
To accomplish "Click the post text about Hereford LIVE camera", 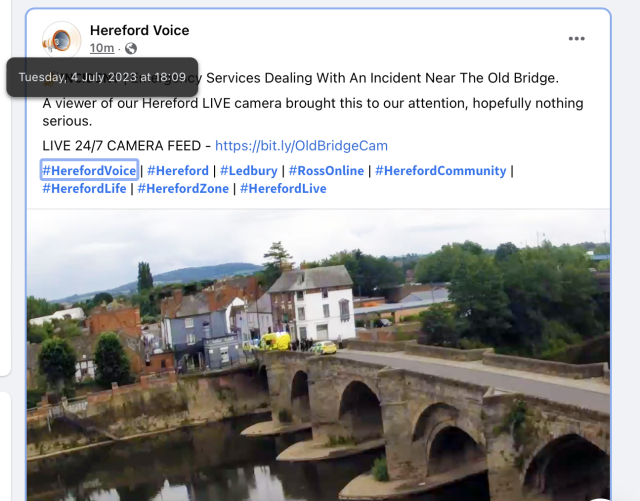I will point(313,112).
